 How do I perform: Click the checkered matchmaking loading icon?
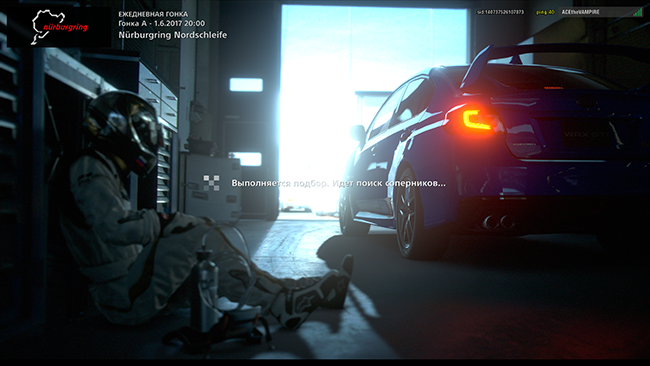211,183
